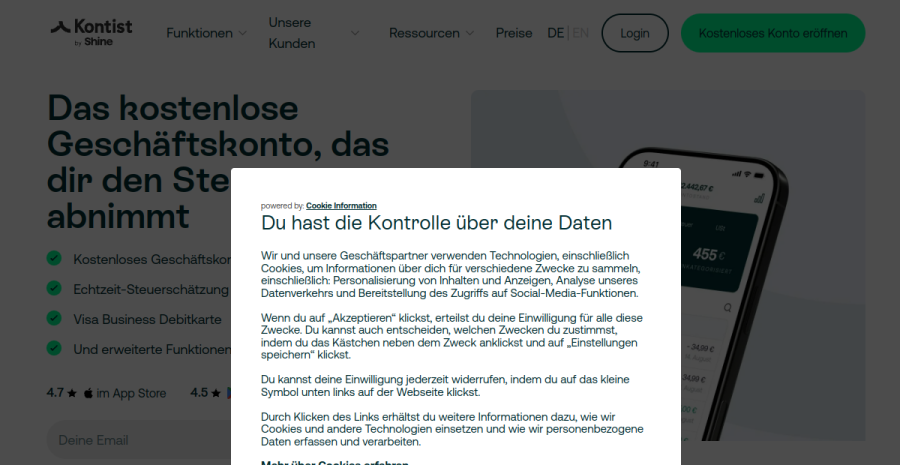
Task: Open the Funktionen menu
Action: (x=199, y=33)
